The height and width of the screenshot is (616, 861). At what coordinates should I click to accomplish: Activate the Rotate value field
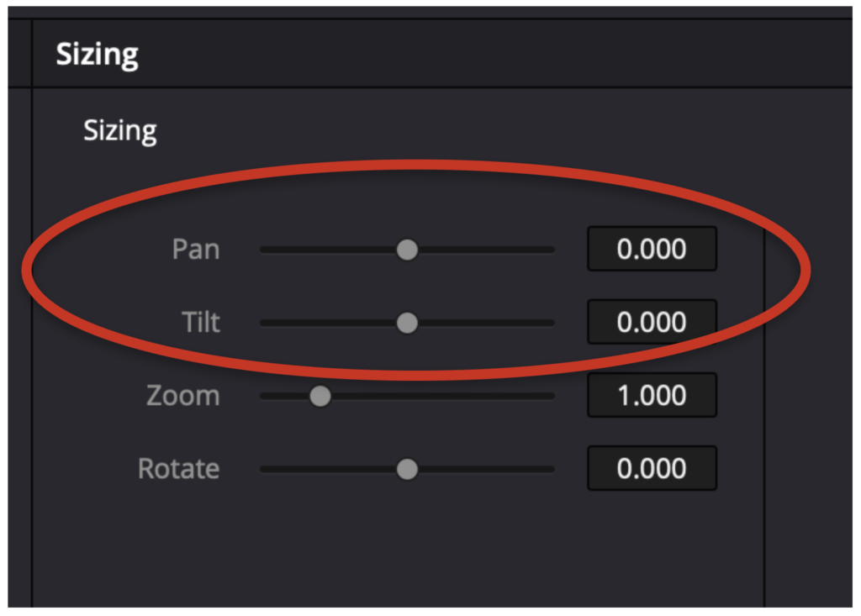click(x=652, y=468)
